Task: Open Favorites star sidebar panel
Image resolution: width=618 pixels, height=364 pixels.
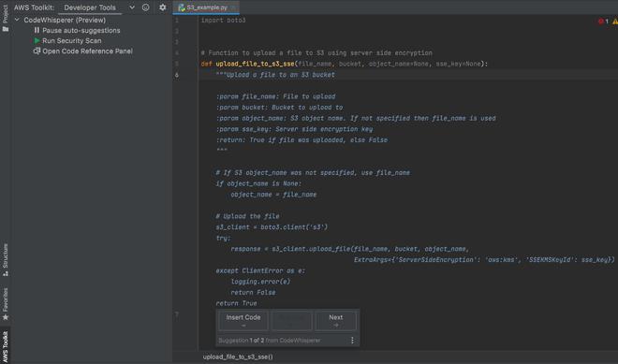Action: [x=5, y=304]
